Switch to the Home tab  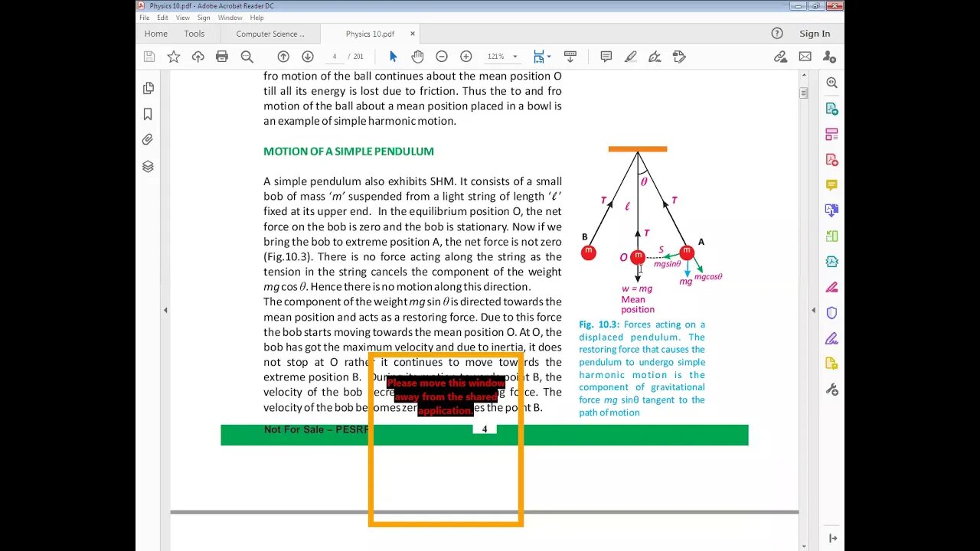[x=156, y=34]
